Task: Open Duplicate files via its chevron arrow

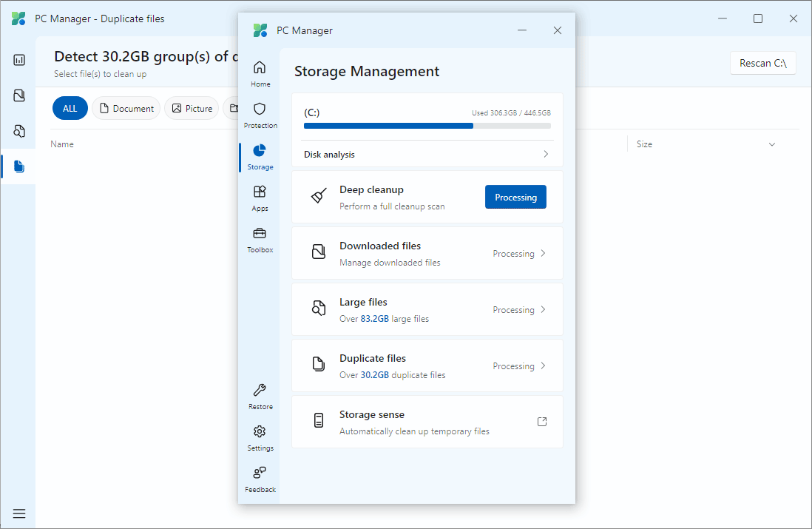Action: coord(544,365)
